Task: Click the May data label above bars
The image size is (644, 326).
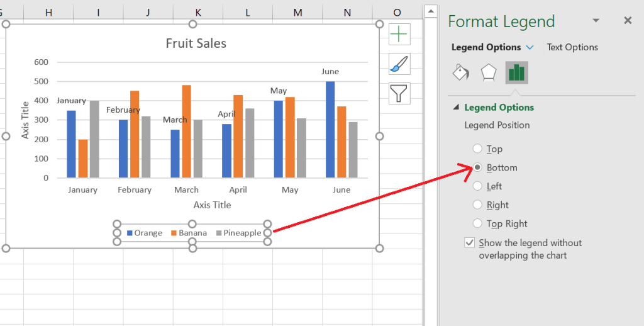Action: click(x=279, y=91)
